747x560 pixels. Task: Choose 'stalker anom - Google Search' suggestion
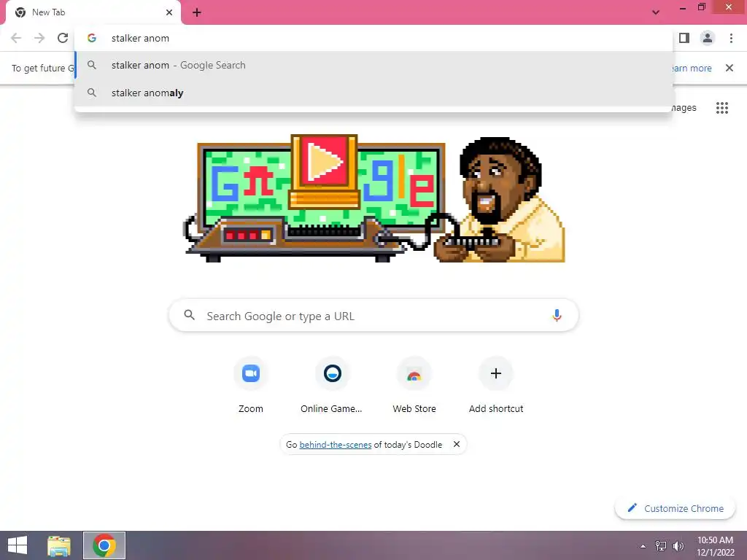point(373,65)
